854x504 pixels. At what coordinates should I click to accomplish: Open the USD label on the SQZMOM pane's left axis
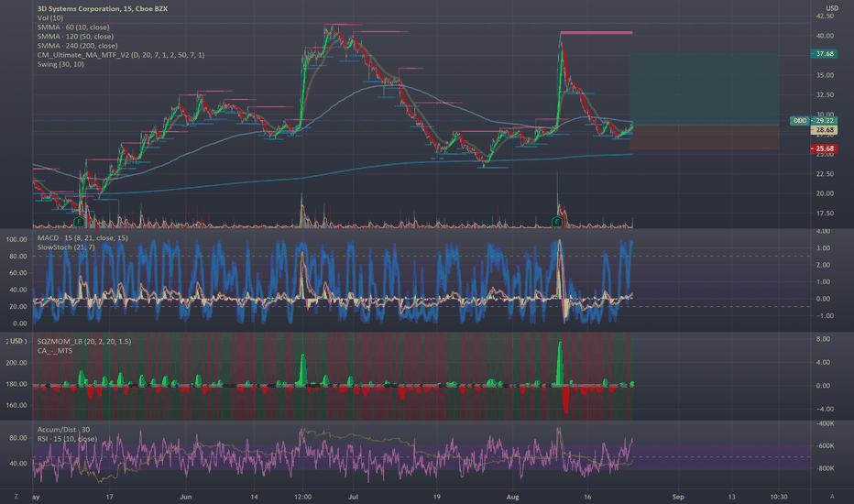tap(16, 341)
